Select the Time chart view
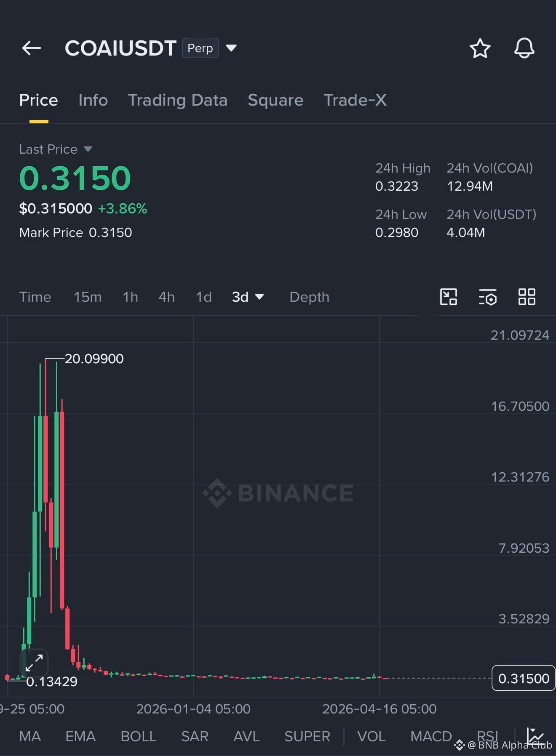Viewport: 556px width, 756px height. click(35, 297)
